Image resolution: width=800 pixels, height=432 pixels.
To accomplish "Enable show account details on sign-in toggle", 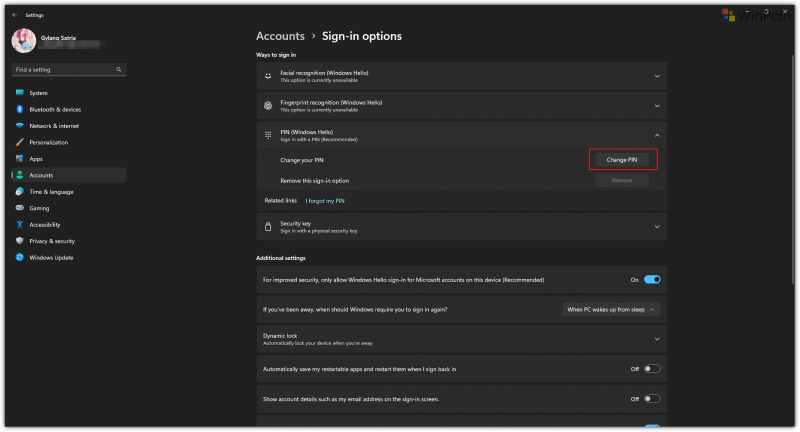I will click(x=652, y=399).
